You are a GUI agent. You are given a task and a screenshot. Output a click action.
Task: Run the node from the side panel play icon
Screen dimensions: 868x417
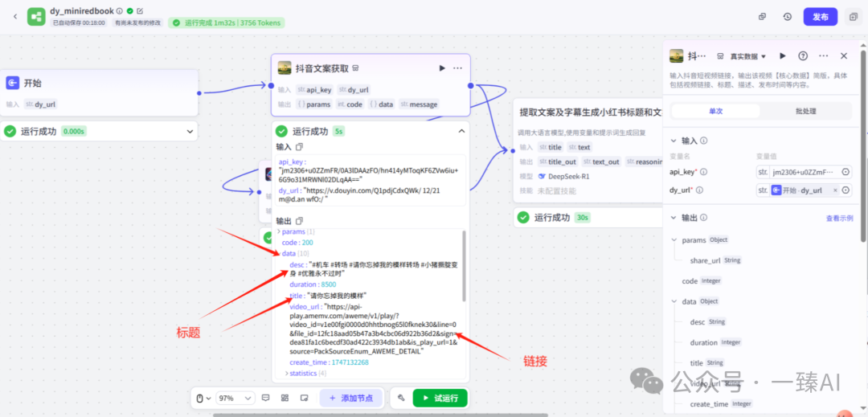click(x=782, y=56)
